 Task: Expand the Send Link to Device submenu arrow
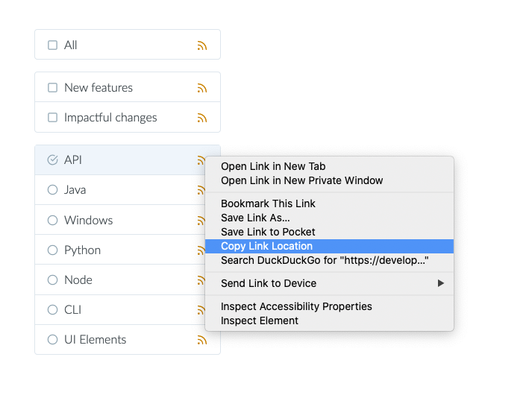pos(440,283)
